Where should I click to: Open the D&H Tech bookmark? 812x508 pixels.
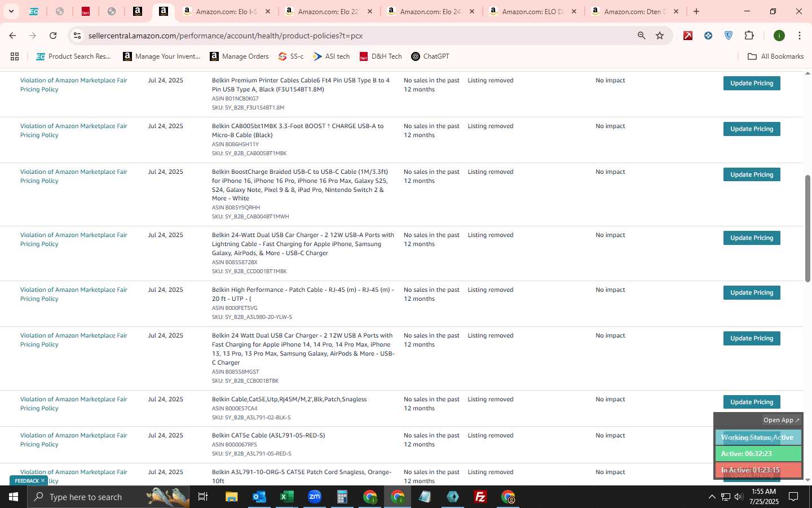[381, 56]
